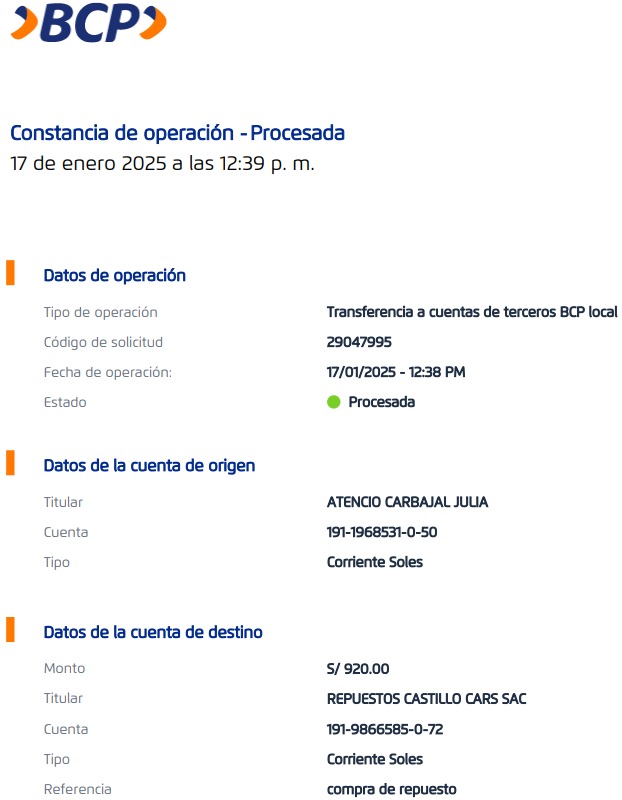Image resolution: width=622 pixels, height=800 pixels.
Task: Click operation date 17/01/2025 - 12:38 PM
Action: point(396,372)
